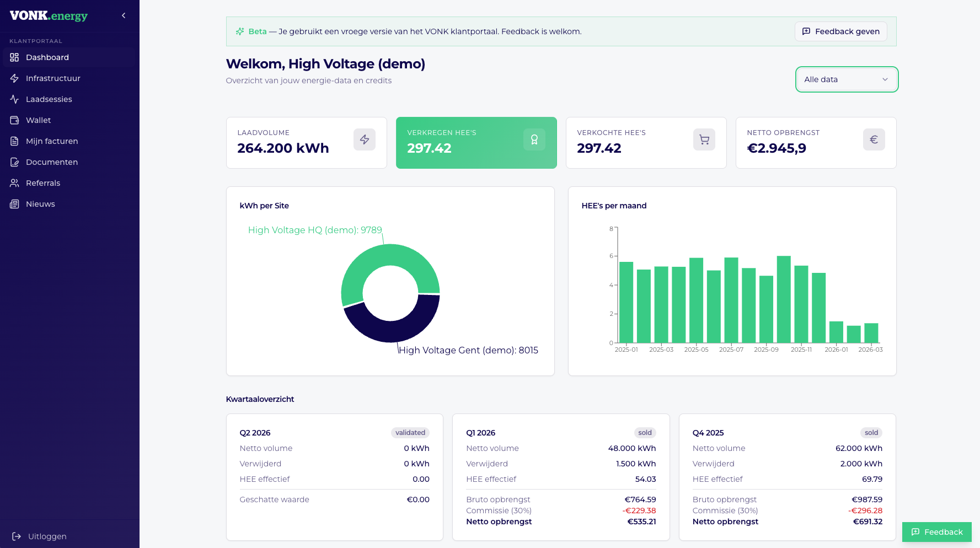This screenshot has width=980, height=548.
Task: Click the VONK.energy logo
Action: [49, 15]
